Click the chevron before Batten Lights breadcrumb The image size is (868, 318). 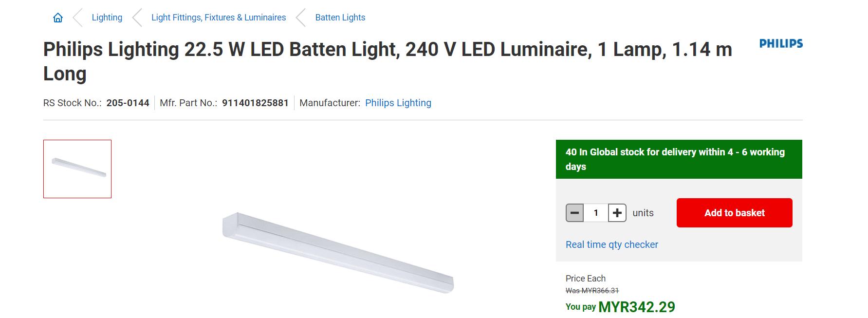pos(300,18)
